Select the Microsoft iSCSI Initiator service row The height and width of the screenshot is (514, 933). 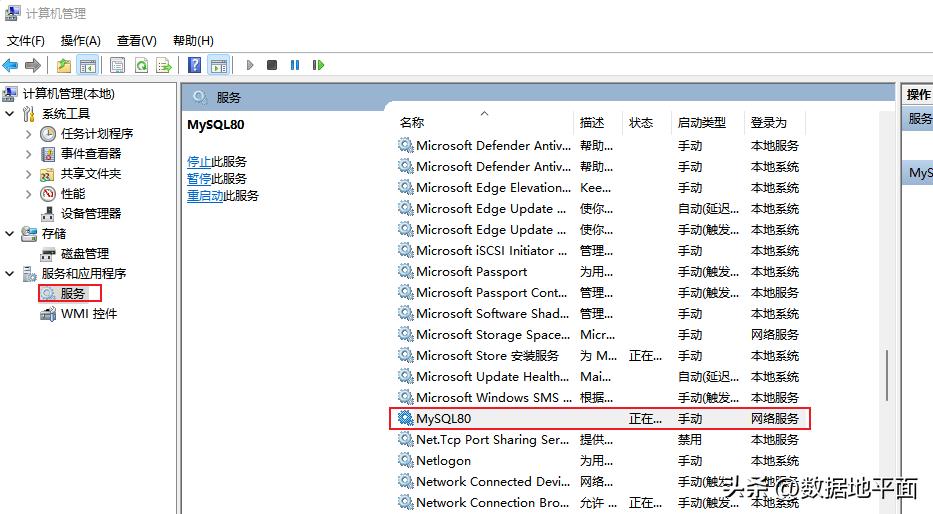(x=600, y=250)
